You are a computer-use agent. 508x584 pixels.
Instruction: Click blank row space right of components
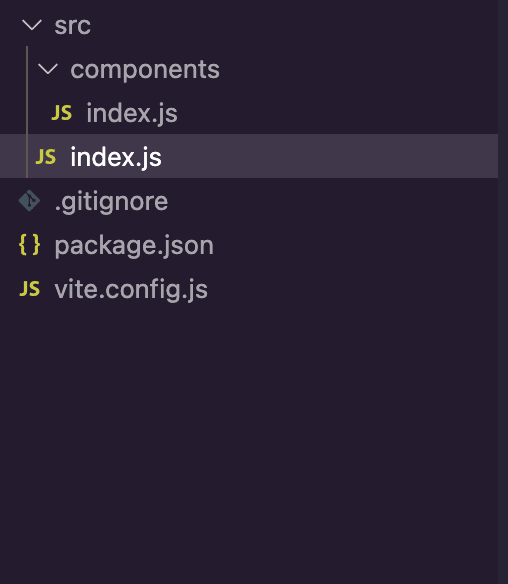click(x=359, y=70)
